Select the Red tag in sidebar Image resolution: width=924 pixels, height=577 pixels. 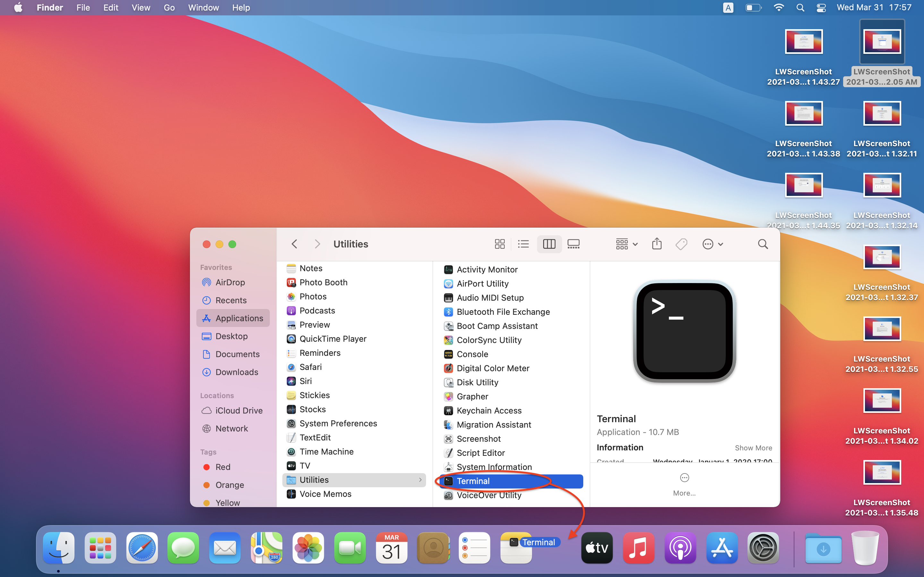[223, 467]
